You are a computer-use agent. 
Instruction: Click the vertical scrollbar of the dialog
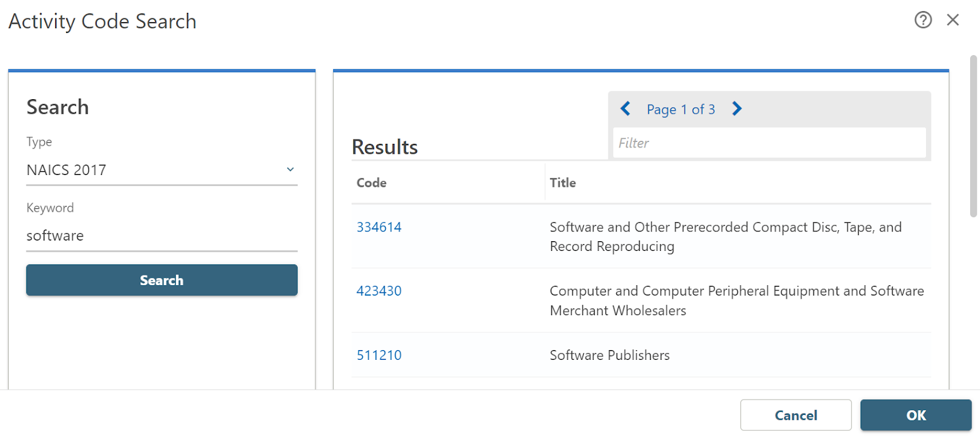point(973,136)
